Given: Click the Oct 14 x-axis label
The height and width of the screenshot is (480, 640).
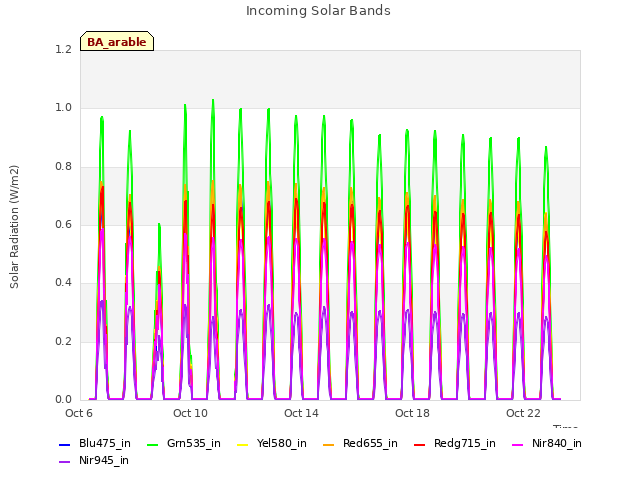Looking at the screenshot, I should tap(301, 413).
